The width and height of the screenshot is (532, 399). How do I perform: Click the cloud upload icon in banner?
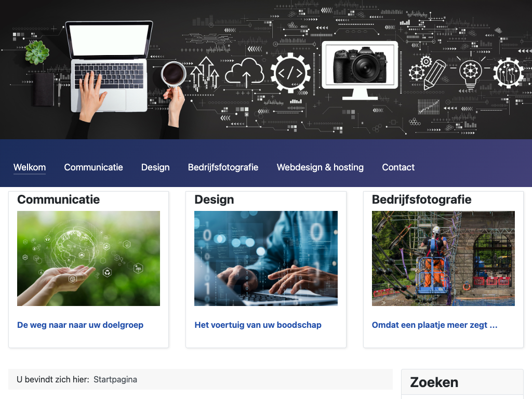tap(245, 72)
